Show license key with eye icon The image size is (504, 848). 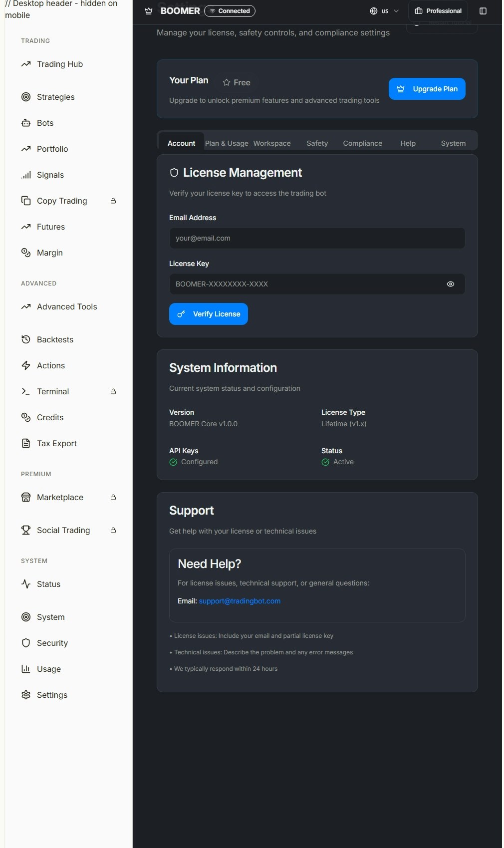(450, 284)
